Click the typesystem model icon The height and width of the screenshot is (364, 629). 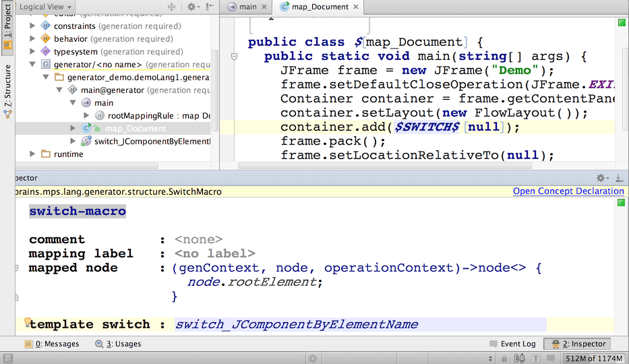click(46, 51)
